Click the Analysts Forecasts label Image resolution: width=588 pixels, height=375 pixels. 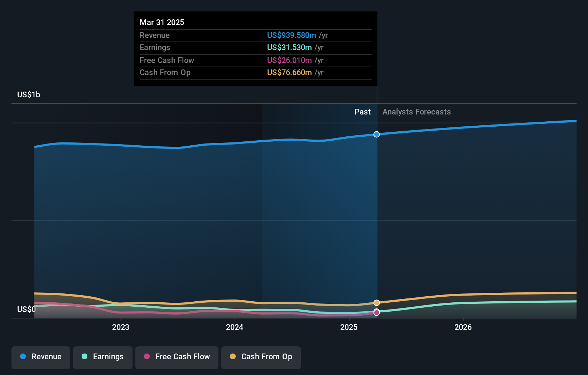click(416, 112)
